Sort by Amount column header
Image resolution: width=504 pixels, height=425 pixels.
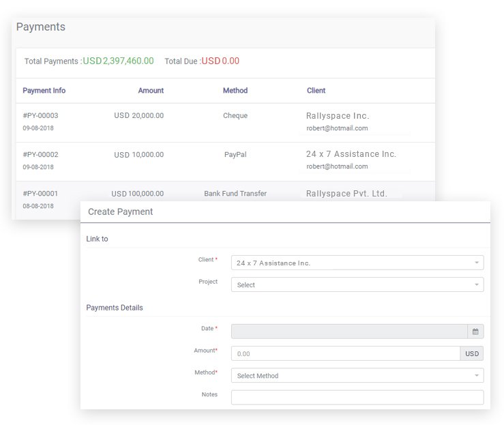[x=151, y=90]
